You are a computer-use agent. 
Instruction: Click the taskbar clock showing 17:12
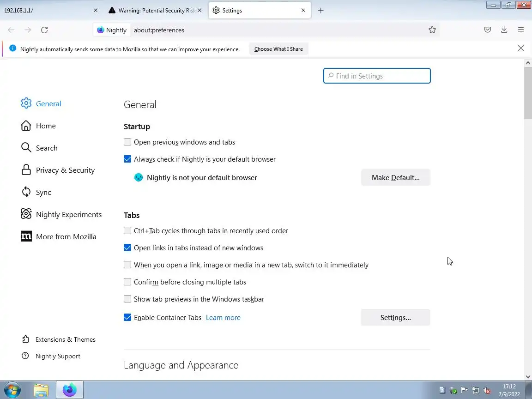(x=509, y=387)
